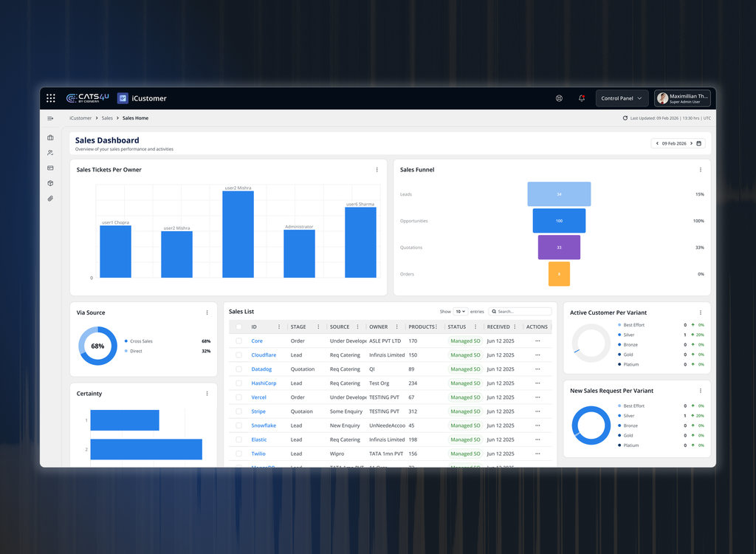
Task: Refresh the last updated data
Action: (x=625, y=118)
